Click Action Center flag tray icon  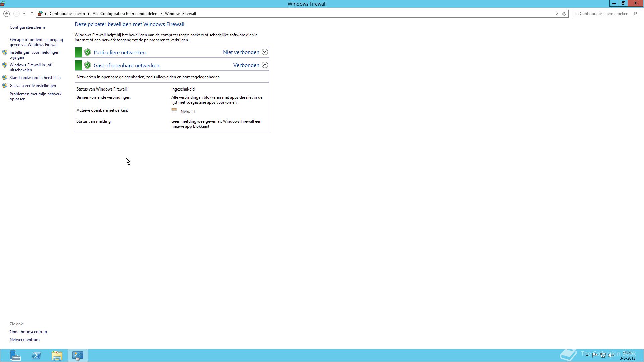click(x=595, y=355)
